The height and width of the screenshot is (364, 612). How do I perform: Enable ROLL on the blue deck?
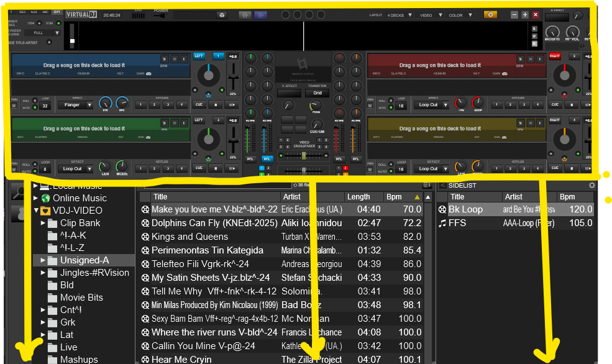coord(35,101)
